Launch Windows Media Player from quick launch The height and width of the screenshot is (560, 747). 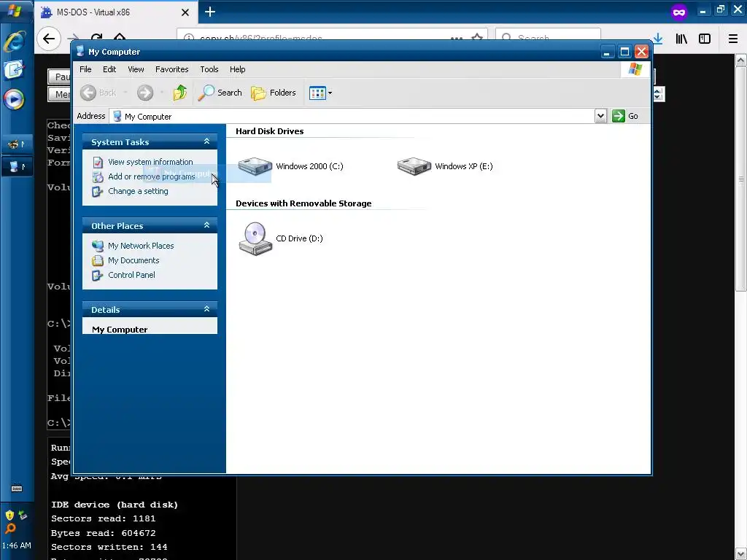pyautogui.click(x=14, y=99)
